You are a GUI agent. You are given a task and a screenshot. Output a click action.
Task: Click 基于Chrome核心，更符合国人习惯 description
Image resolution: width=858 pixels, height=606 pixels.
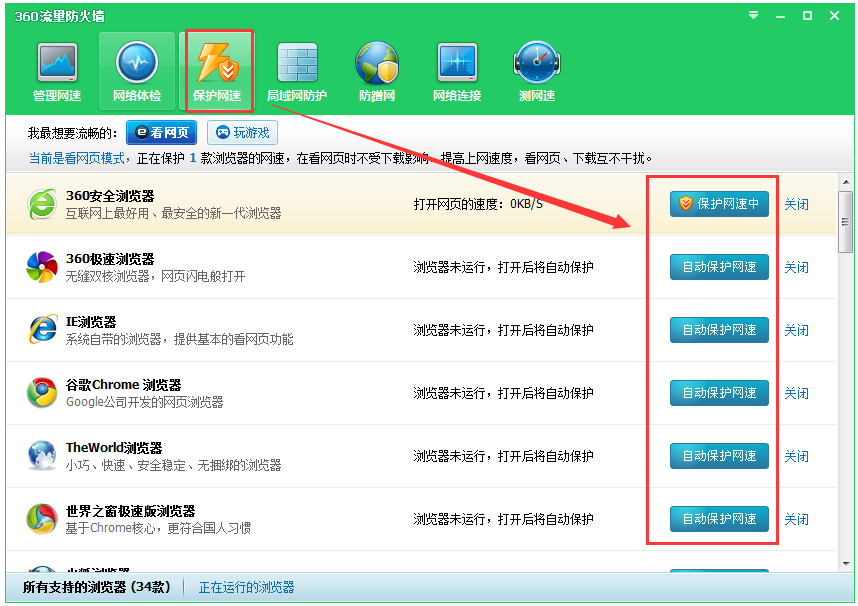[158, 528]
